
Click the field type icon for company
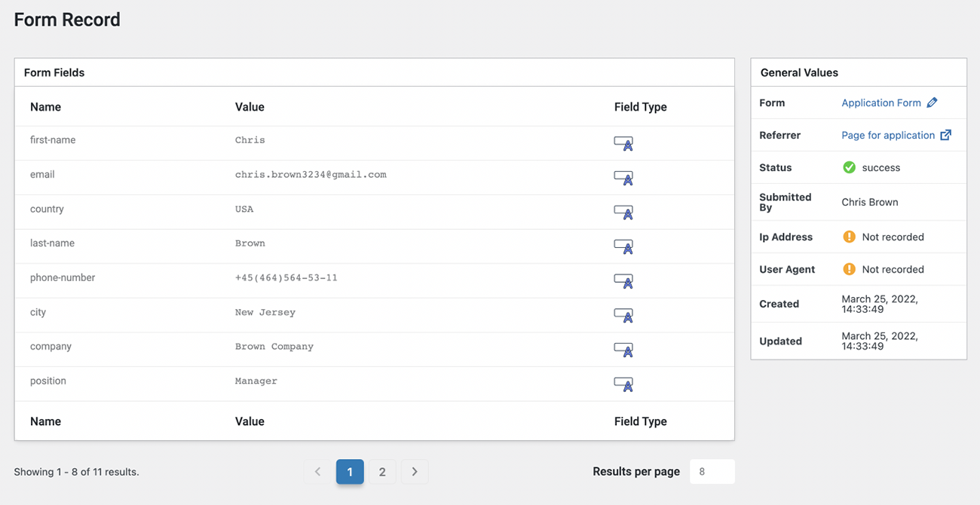pyautogui.click(x=623, y=350)
